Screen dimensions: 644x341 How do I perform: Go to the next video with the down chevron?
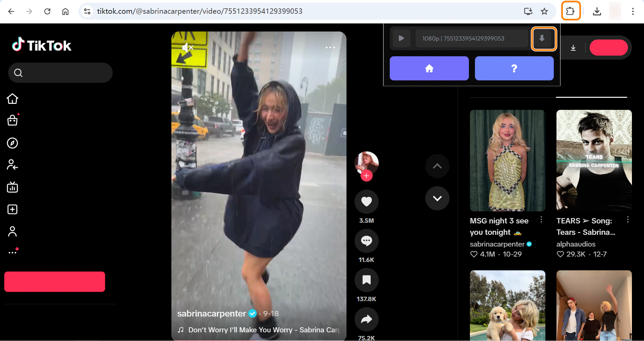(437, 198)
